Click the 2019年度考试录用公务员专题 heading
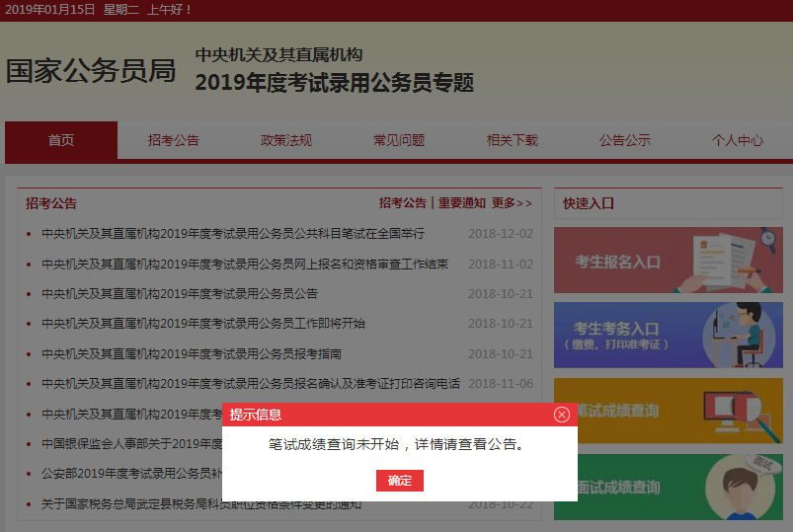The height and width of the screenshot is (532, 793). pyautogui.click(x=335, y=83)
